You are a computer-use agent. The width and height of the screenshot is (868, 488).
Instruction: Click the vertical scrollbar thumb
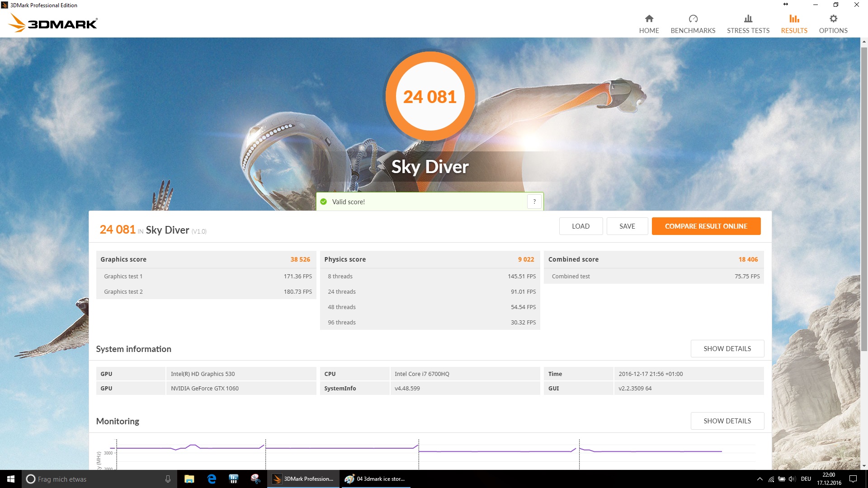[x=864, y=199]
